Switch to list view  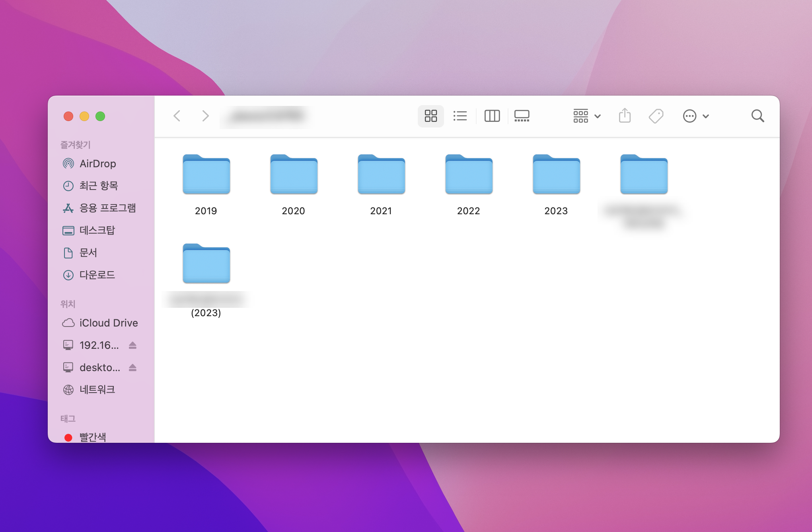click(x=460, y=116)
